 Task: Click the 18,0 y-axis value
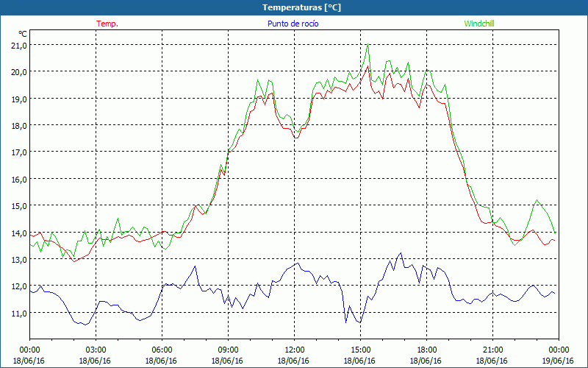[x=20, y=125]
